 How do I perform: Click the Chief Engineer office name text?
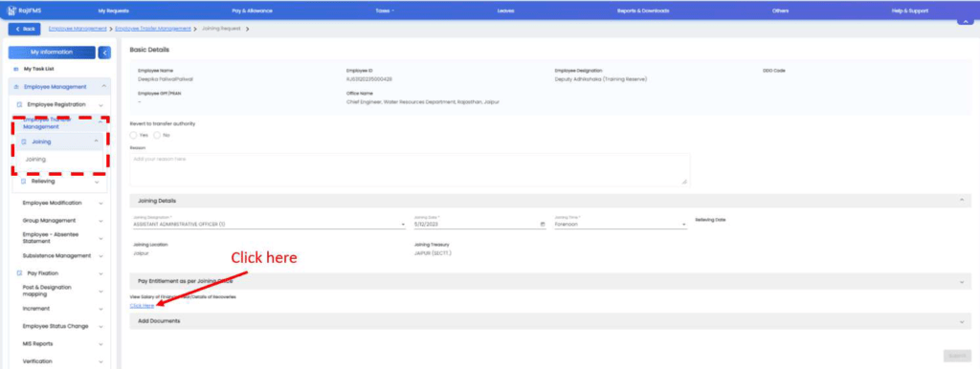(422, 101)
